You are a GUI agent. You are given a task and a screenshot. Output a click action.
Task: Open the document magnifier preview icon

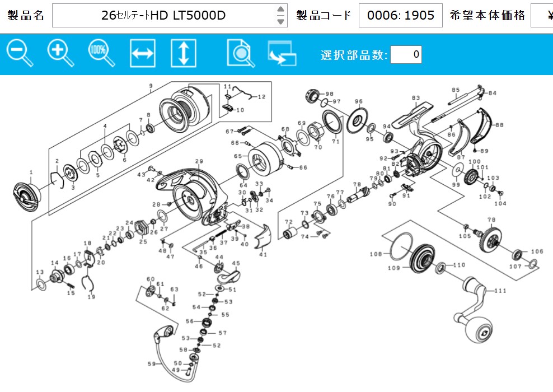(x=241, y=53)
